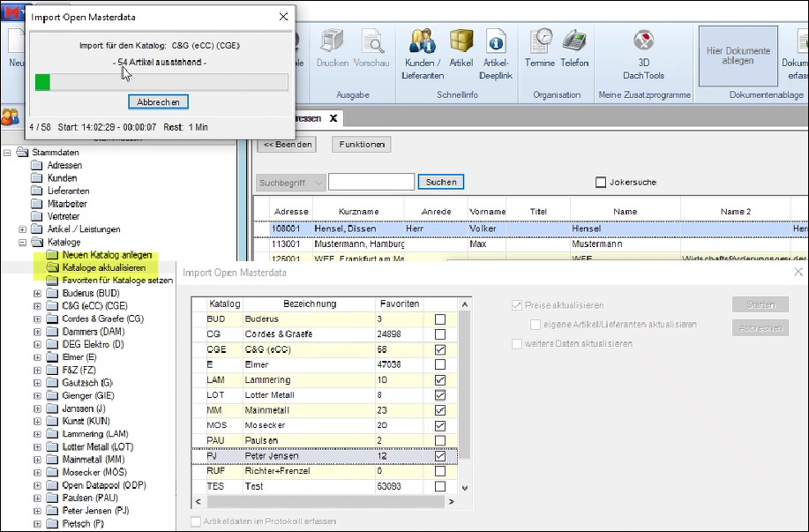Check the Paulsen catalog checkbox
Image resolution: width=809 pixels, height=532 pixels.
[x=439, y=441]
